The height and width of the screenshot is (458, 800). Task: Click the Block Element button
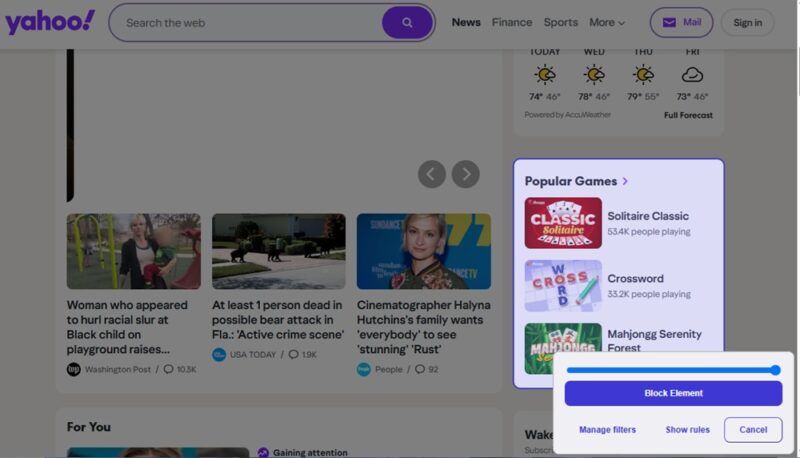673,393
